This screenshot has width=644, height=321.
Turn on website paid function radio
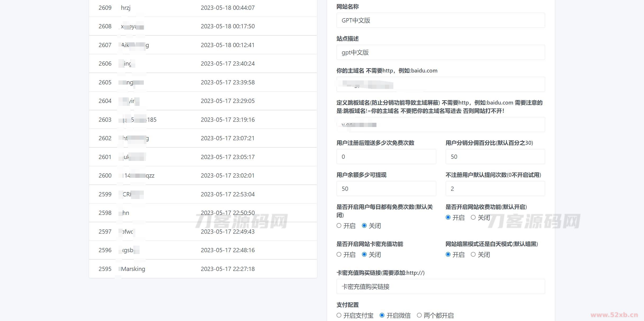[x=448, y=218]
